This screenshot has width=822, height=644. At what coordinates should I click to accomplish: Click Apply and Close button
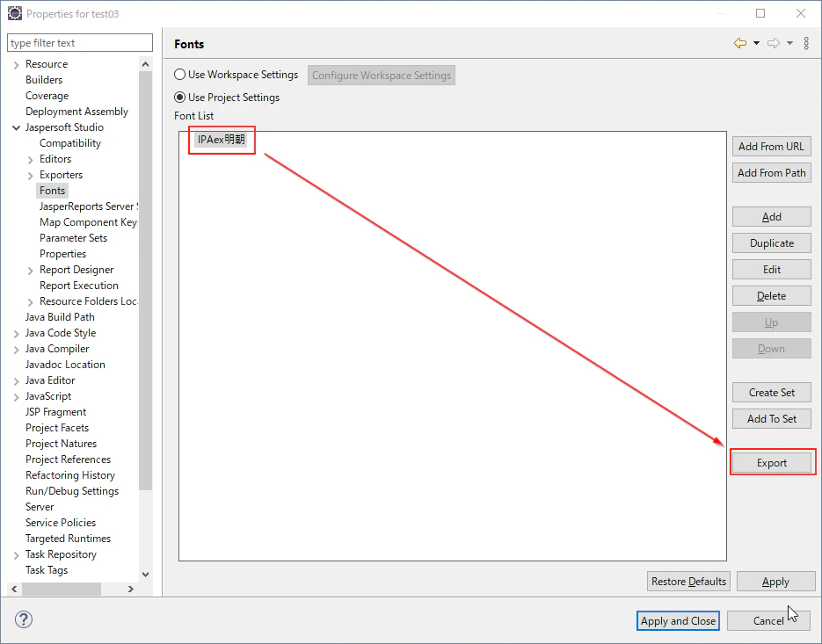(x=678, y=621)
